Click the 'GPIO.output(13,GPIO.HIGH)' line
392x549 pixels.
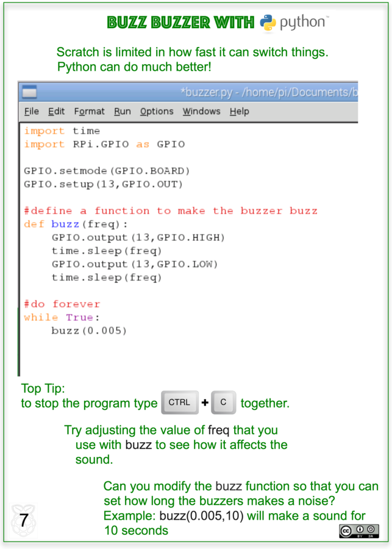coord(138,237)
